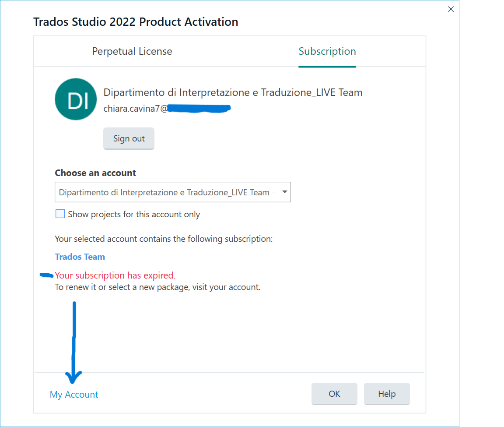This screenshot has height=427, width=504.
Task: Open the Choose an account combo box
Action: pyautogui.click(x=166, y=192)
